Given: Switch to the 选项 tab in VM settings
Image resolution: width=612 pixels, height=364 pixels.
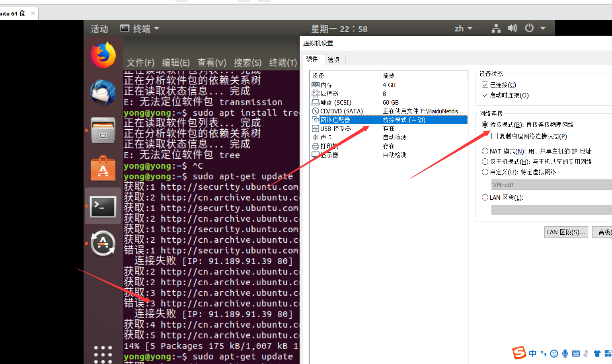Looking at the screenshot, I should click(335, 59).
